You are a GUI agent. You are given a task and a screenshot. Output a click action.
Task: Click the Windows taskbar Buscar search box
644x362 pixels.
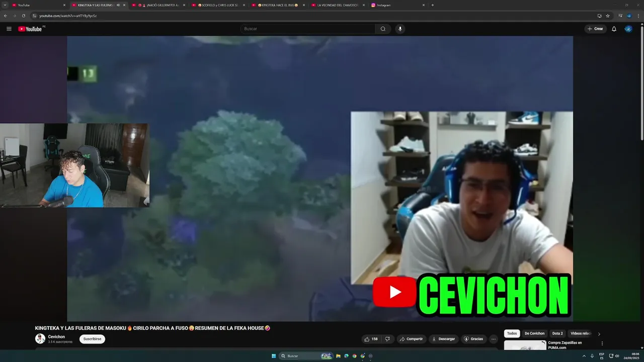pos(306,356)
